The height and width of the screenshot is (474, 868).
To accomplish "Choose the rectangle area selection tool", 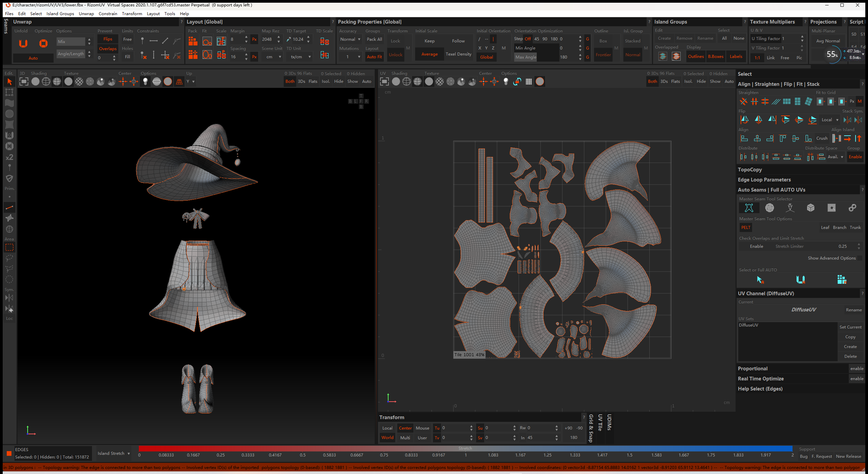I will [x=9, y=248].
